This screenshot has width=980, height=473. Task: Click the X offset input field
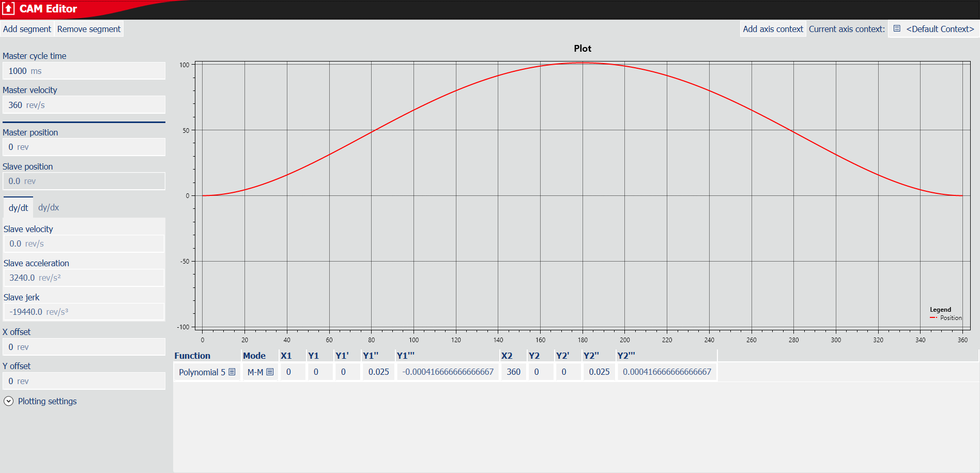click(x=84, y=347)
